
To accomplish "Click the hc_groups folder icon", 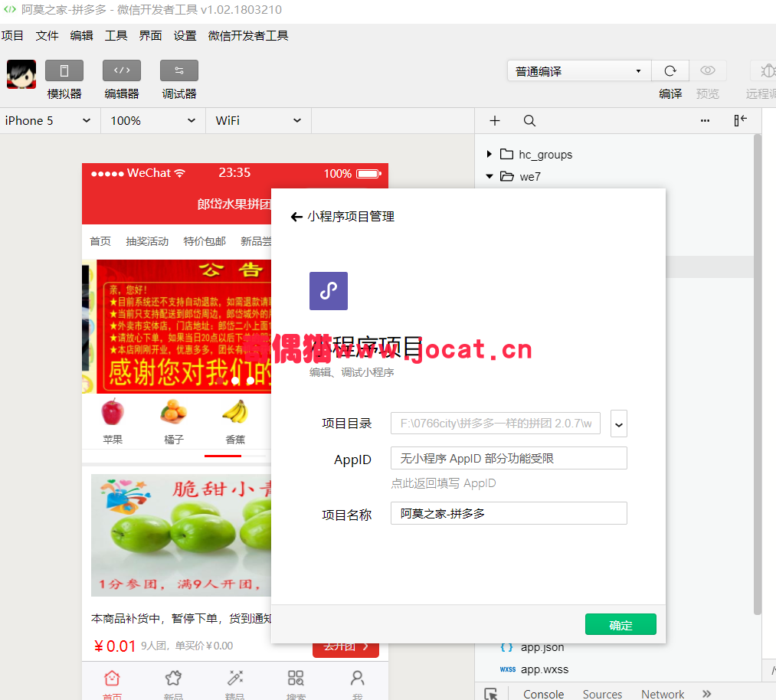I will [506, 154].
